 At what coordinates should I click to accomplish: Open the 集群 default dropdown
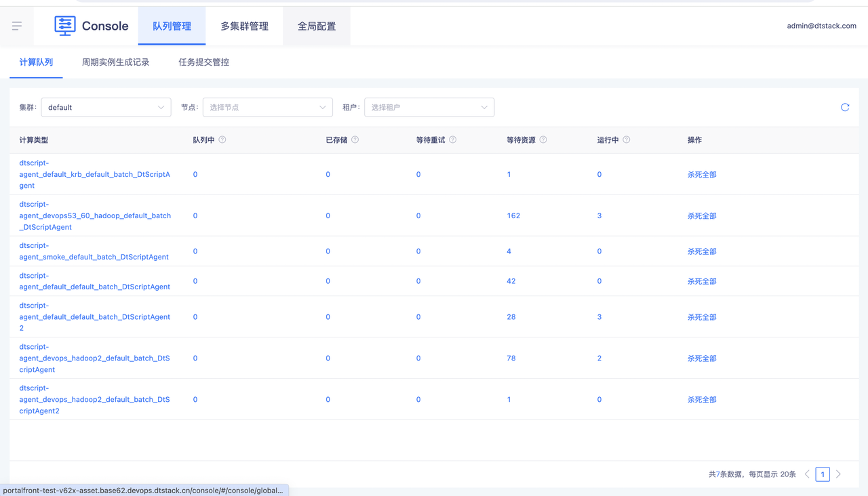click(106, 107)
